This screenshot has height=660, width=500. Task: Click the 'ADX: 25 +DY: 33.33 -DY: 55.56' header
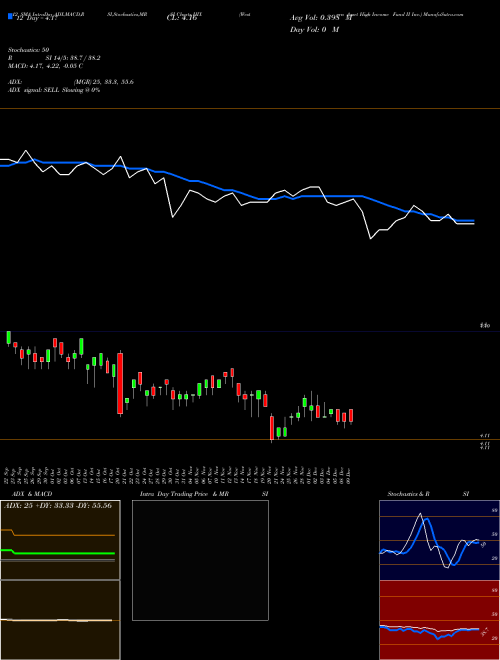click(58, 505)
